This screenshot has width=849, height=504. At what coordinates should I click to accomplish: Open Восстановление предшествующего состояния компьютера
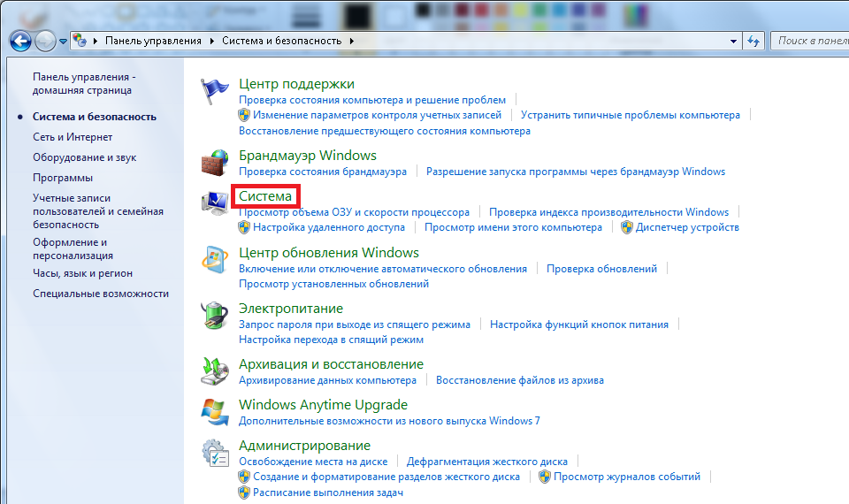point(385,131)
